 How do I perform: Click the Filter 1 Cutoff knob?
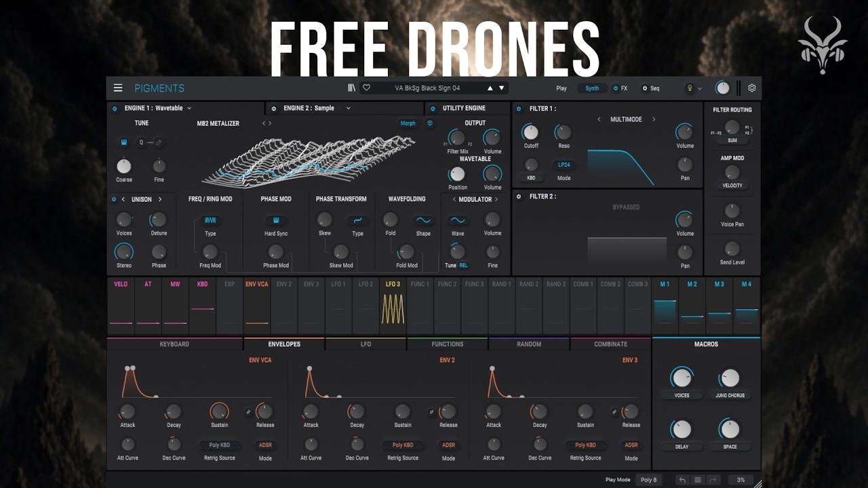(531, 132)
